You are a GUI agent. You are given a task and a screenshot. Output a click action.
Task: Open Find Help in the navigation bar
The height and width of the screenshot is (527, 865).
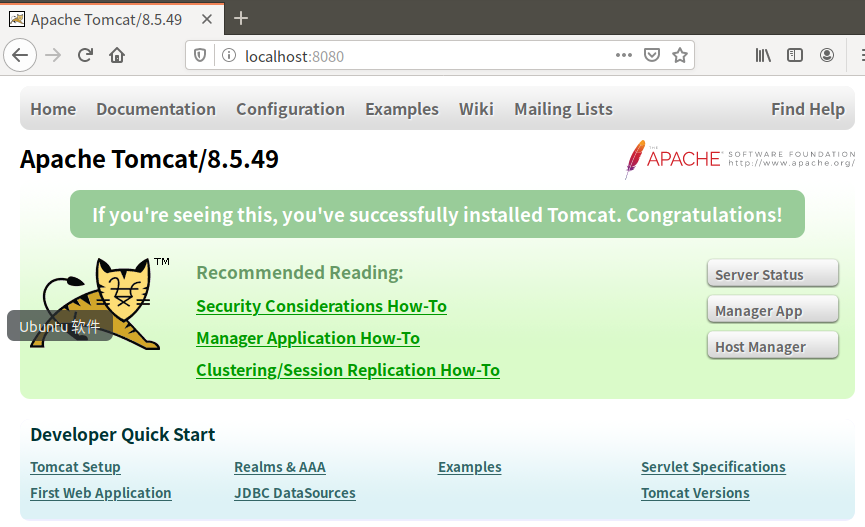[808, 109]
